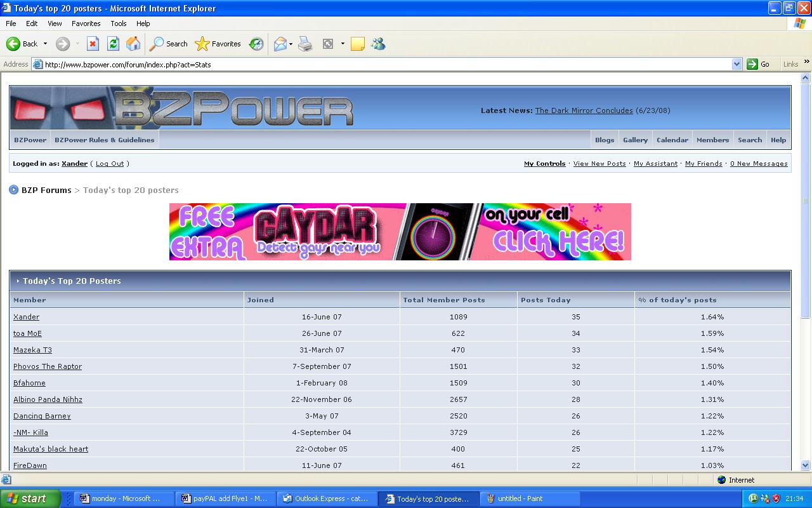
Task: Launch Messenger from the toolbar people icon
Action: pyautogui.click(x=379, y=44)
